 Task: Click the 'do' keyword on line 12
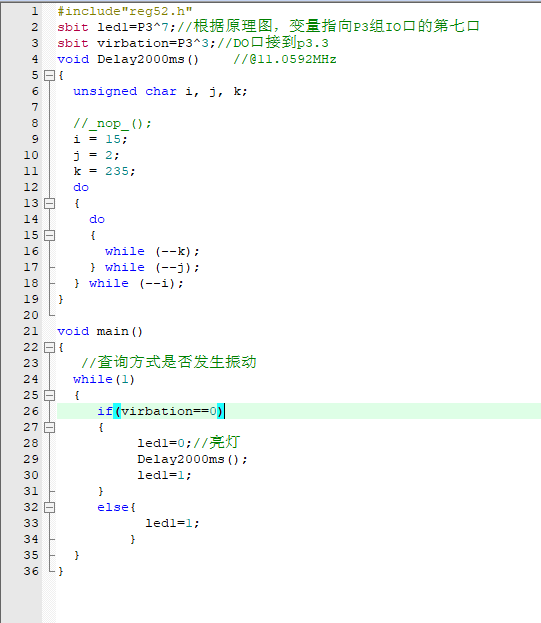81,188
